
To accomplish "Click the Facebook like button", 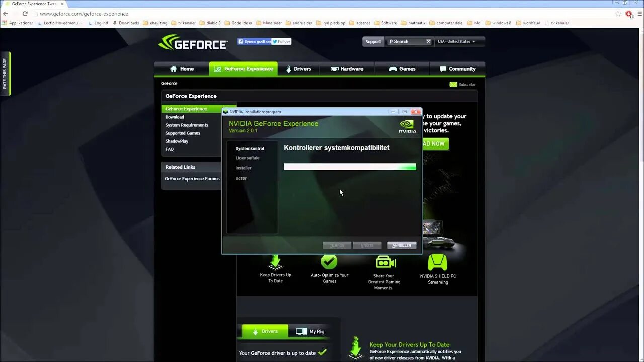I will 255,42.
